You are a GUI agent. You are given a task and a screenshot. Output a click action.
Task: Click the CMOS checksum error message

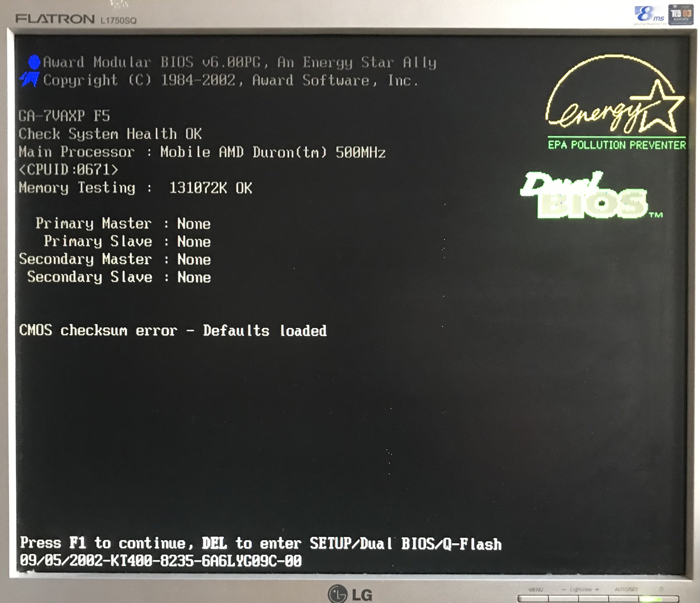173,330
